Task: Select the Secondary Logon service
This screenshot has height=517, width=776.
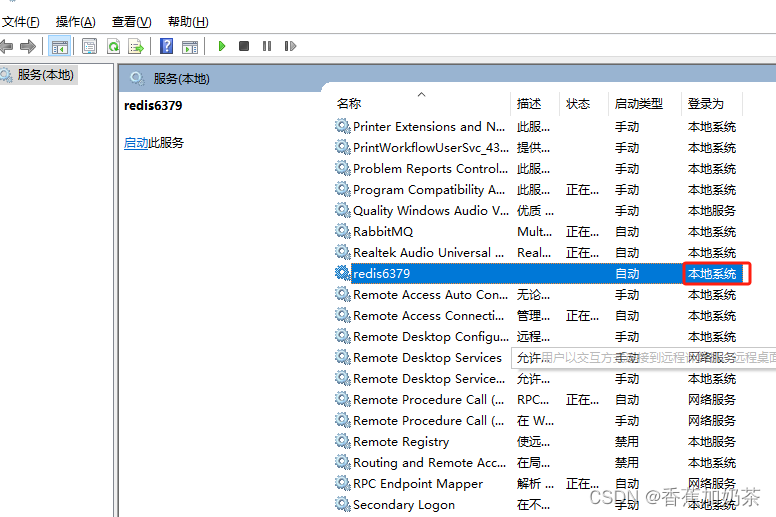Action: [404, 505]
